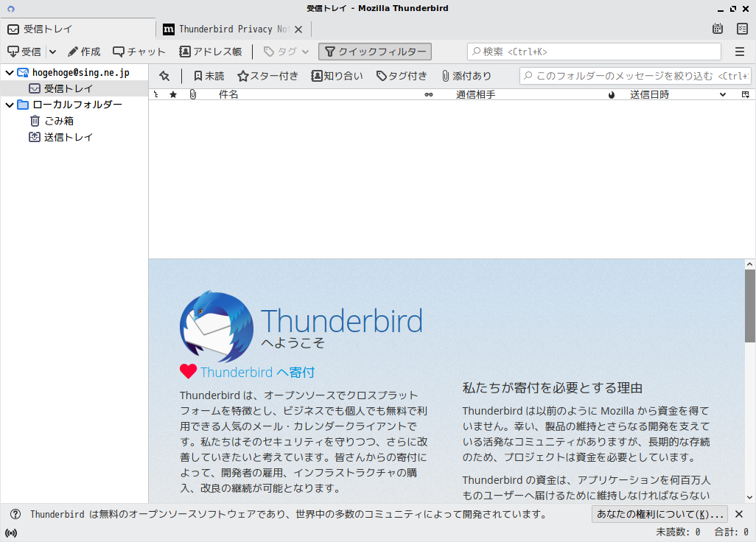Viewport: 756px width, 542px height.
Task: Click the 未読数: 0 status text
Action: coord(678,532)
